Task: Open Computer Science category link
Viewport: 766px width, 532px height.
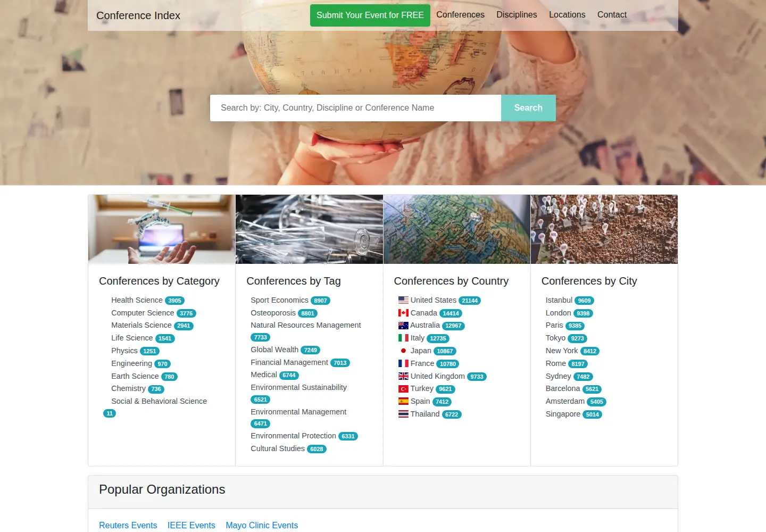Action: point(143,313)
